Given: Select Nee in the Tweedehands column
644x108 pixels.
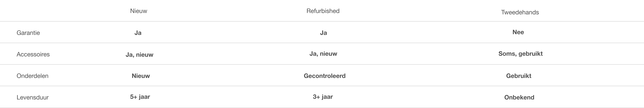Looking at the screenshot, I should [518, 32].
